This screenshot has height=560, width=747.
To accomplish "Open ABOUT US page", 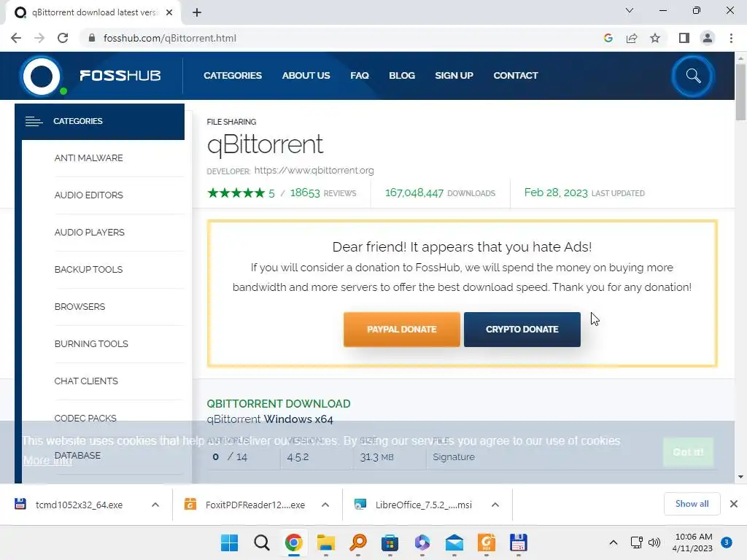I will (306, 76).
